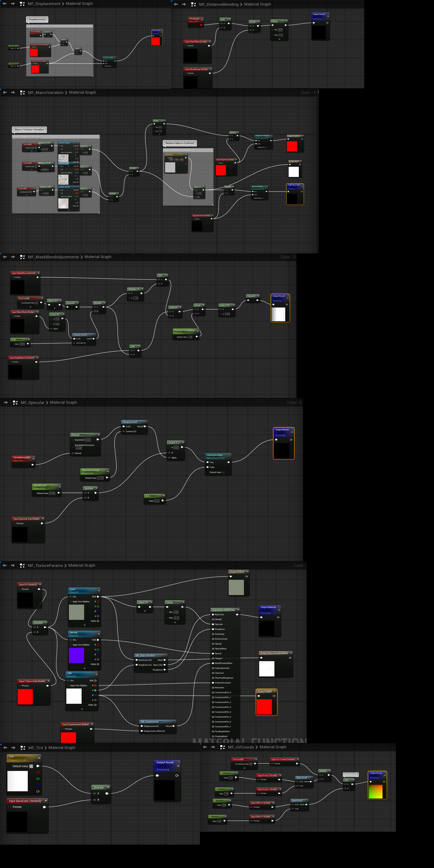Image resolution: width=434 pixels, height=868 pixels.
Task: Uncheck Default Value on the UseCustomSpec switch
Action: pyautogui.click(x=223, y=472)
